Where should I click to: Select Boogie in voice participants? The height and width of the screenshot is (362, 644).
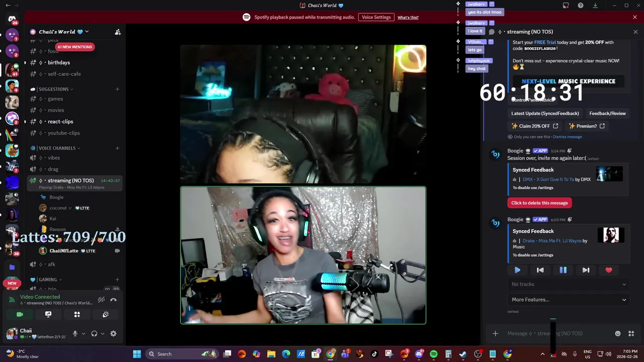tap(56, 197)
